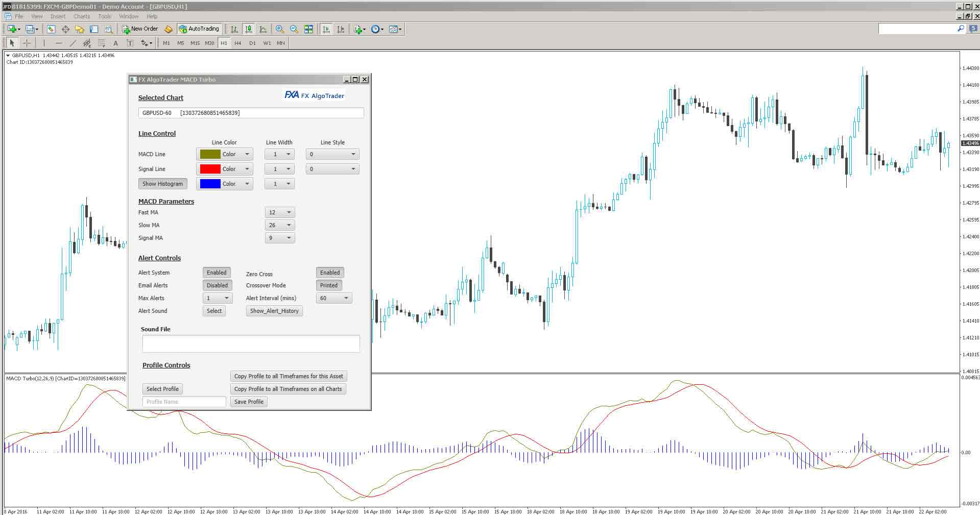This screenshot has height=515, width=980.
Task: Enable Email Alerts
Action: click(217, 285)
